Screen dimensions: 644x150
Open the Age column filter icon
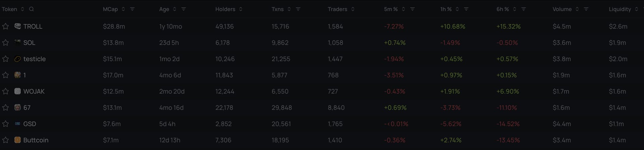(183, 9)
